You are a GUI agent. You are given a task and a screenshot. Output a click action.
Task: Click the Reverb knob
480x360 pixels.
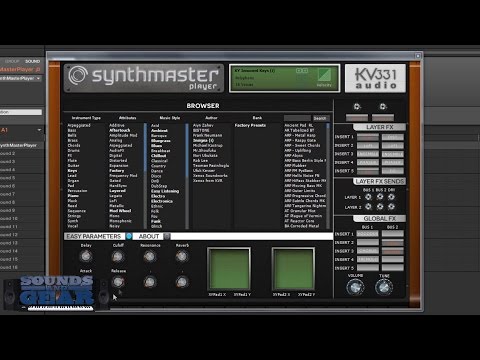click(182, 256)
